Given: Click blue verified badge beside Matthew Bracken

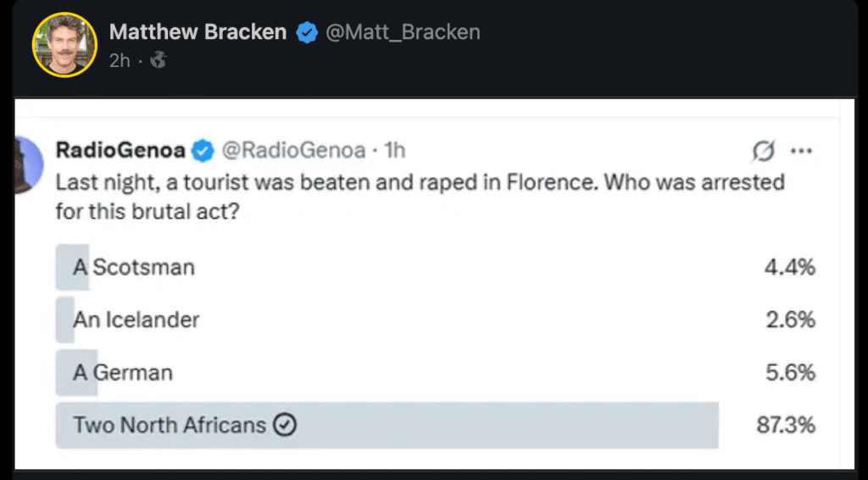Looking at the screenshot, I should (x=307, y=33).
